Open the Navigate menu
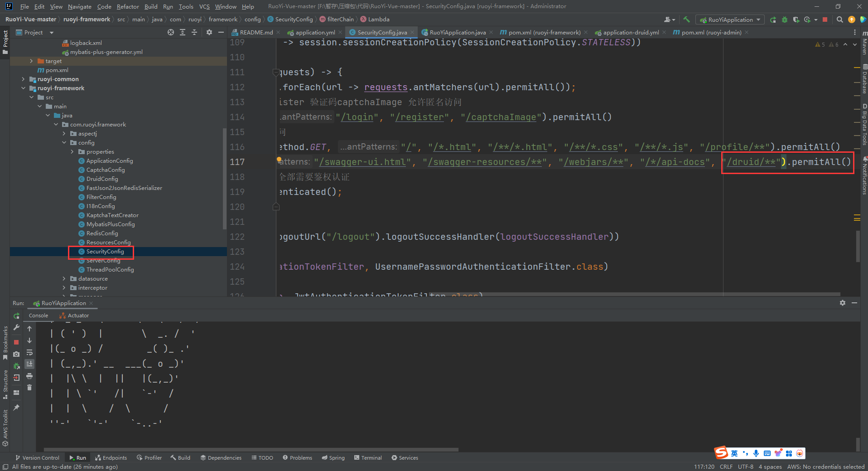This screenshot has height=471, width=868. pyautogui.click(x=80, y=6)
